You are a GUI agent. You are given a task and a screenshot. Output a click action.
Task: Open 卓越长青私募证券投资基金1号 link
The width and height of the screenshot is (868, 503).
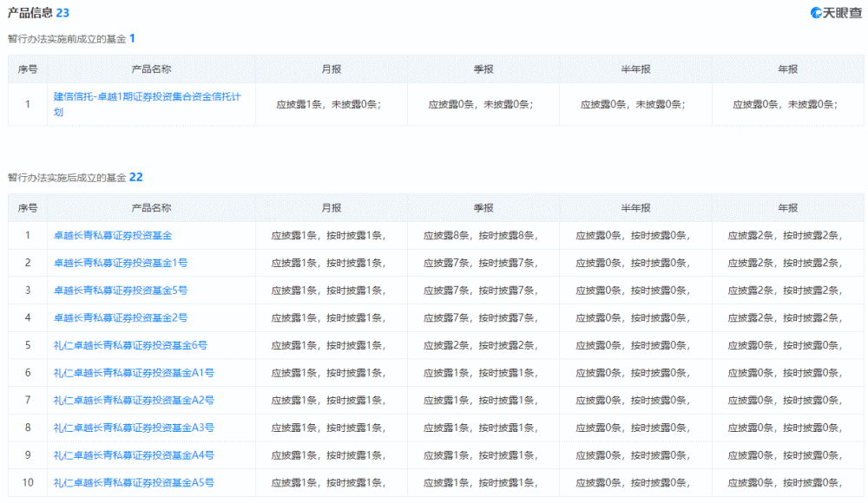pos(120,263)
